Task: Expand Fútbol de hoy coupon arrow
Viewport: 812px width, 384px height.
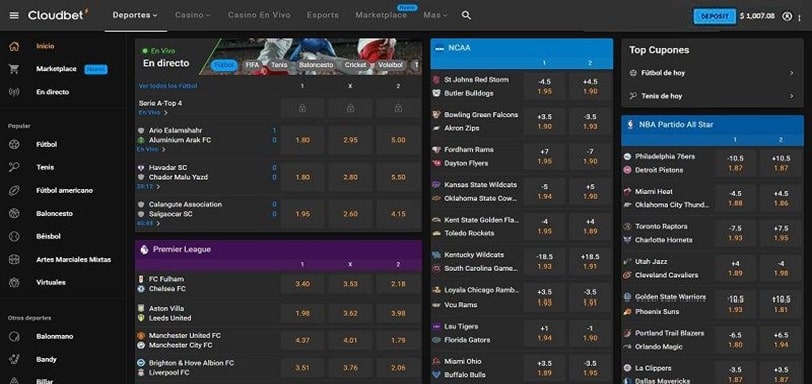Action: [x=791, y=73]
